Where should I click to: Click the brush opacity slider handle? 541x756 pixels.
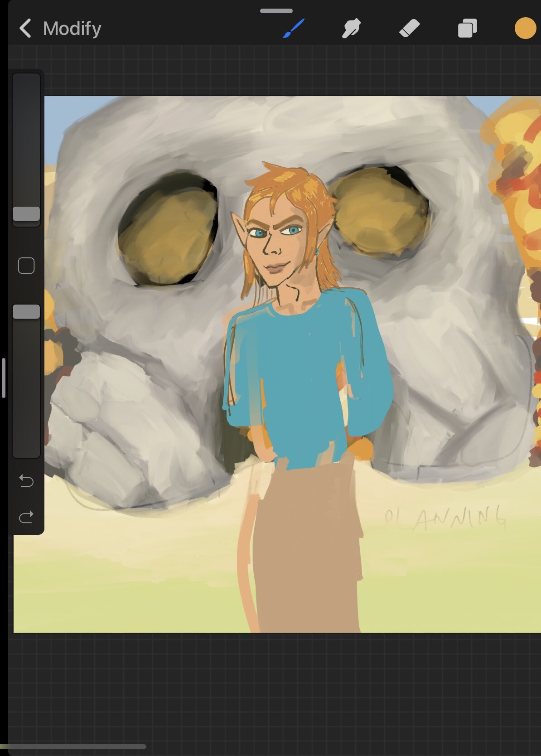click(26, 312)
